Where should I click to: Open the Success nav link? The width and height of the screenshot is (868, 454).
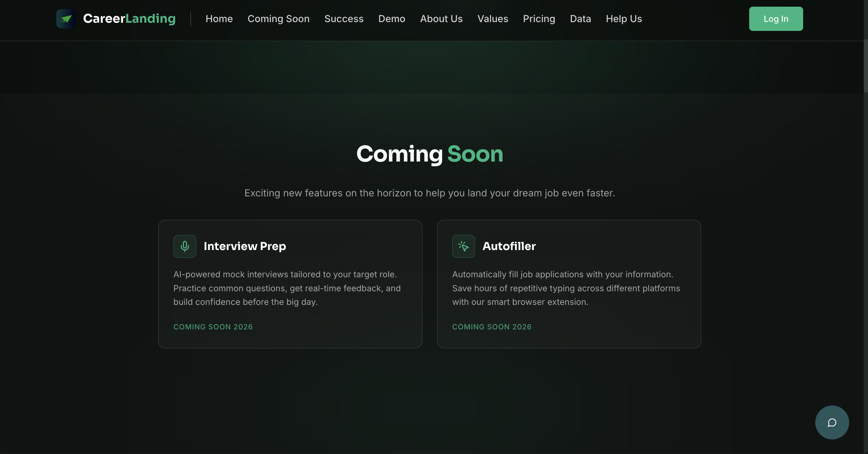(344, 19)
